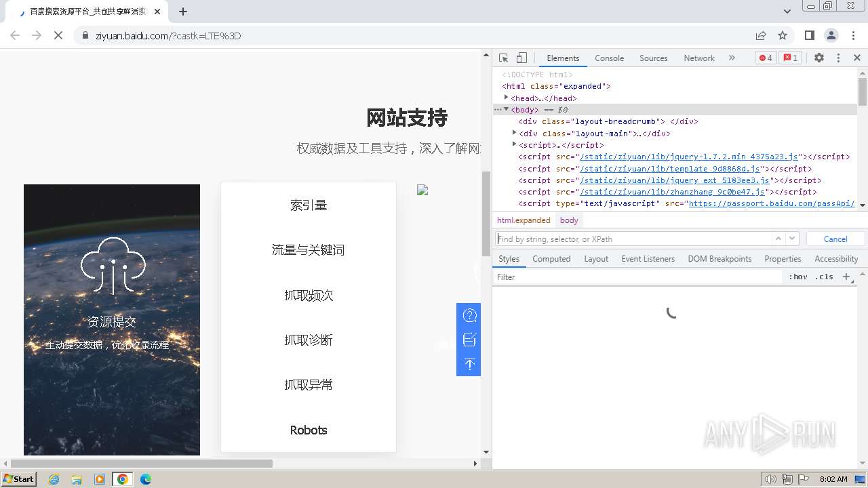The height and width of the screenshot is (488, 868).
Task: Toggle the .cls classes button
Action: pos(825,277)
